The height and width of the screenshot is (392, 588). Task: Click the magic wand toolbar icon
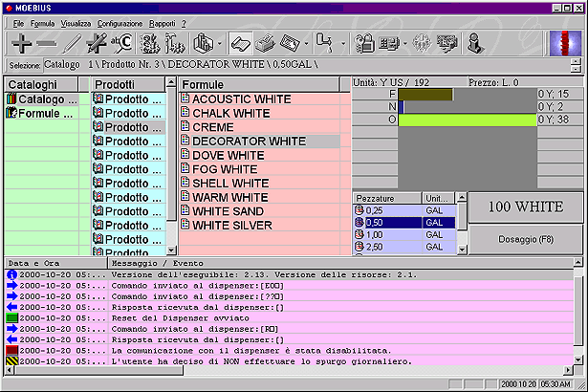tap(96, 43)
